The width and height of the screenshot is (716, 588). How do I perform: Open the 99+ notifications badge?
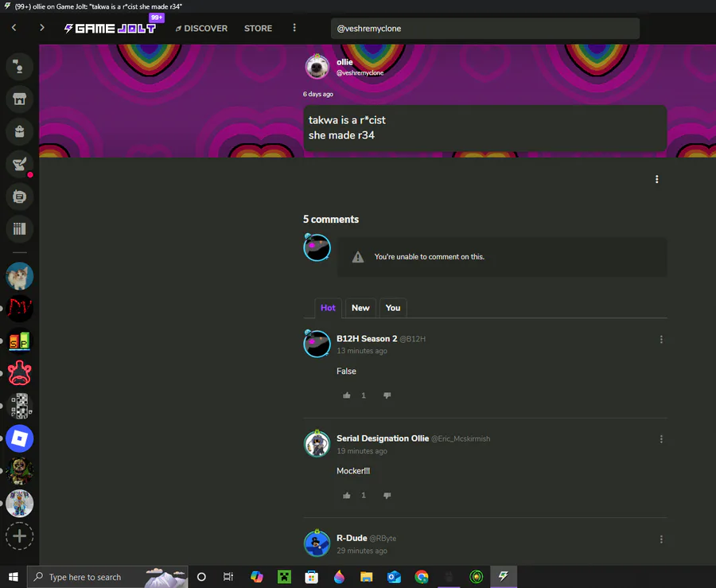(157, 18)
